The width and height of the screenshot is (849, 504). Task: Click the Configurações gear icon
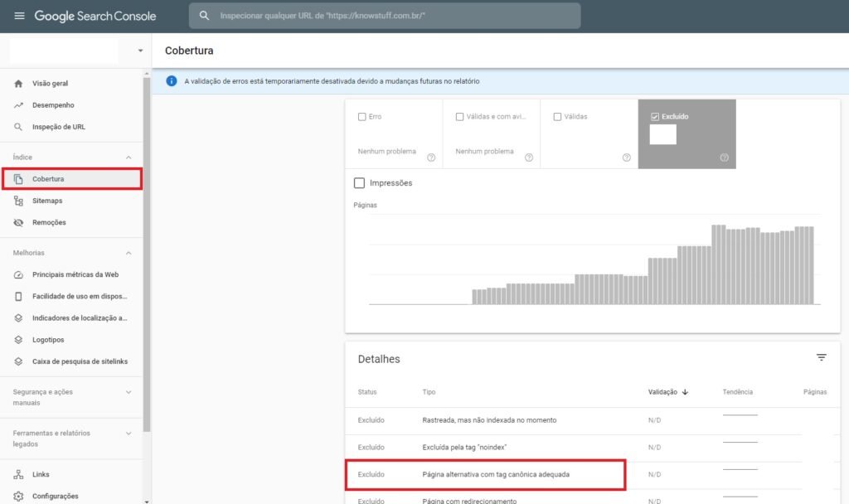[x=18, y=496]
